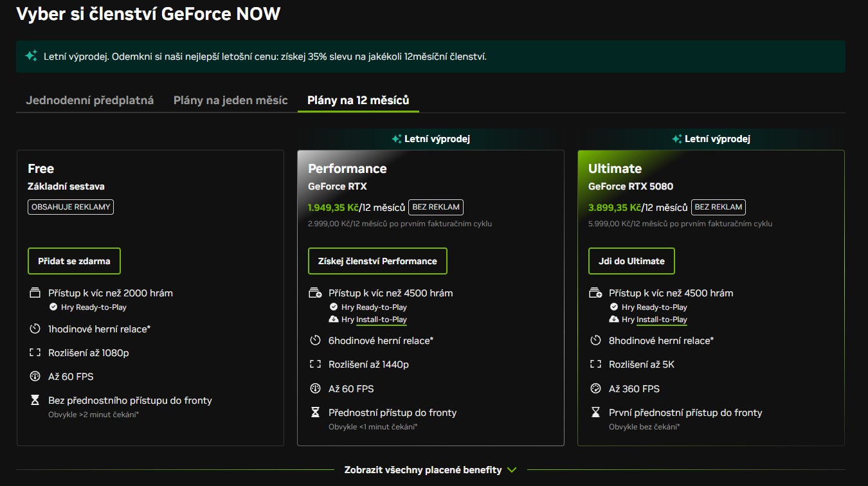868x486 pixels.
Task: Open the Plány na jeden měsíc tab
Action: coord(231,100)
